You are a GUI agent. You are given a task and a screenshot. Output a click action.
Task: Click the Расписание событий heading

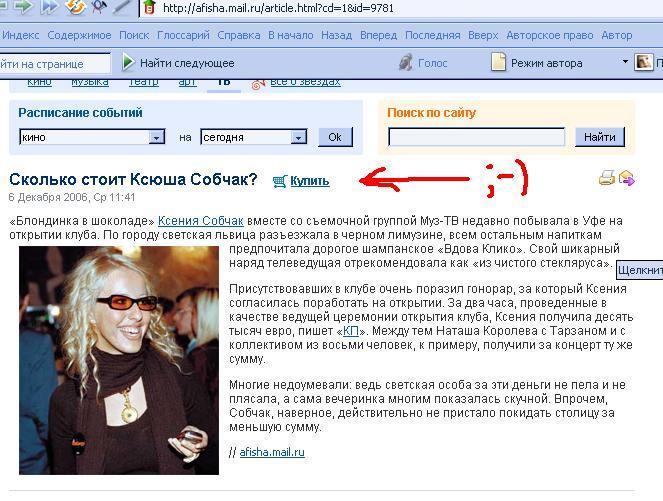[x=80, y=113]
